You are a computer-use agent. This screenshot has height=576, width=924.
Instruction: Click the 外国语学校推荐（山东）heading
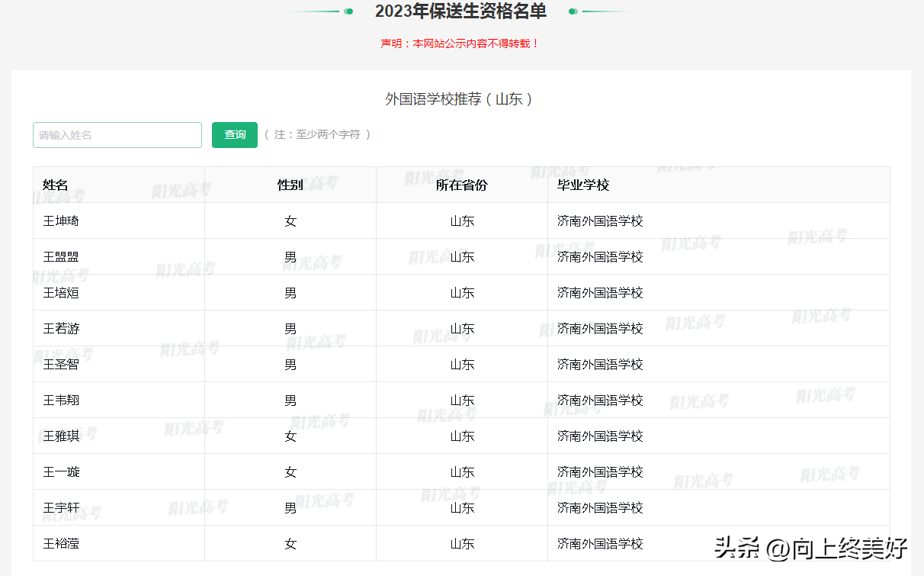click(x=460, y=99)
